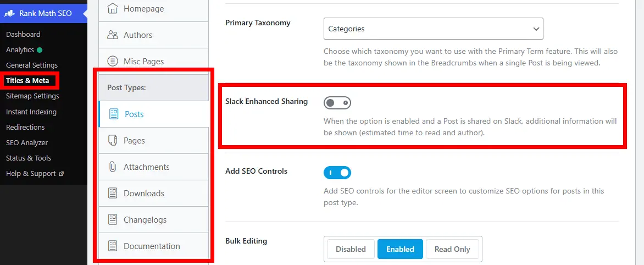The height and width of the screenshot is (265, 644).
Task: Open the Documentation post type tab
Action: pos(152,246)
